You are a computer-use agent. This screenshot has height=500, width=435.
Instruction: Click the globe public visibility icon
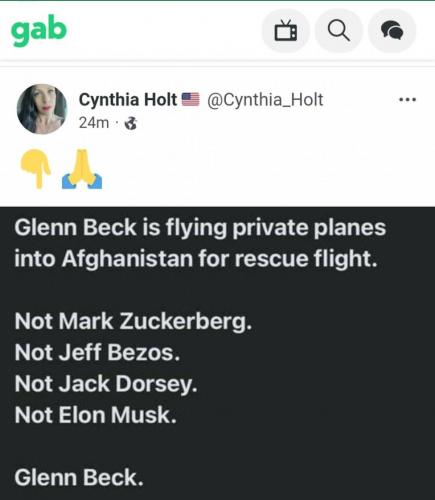130,124
